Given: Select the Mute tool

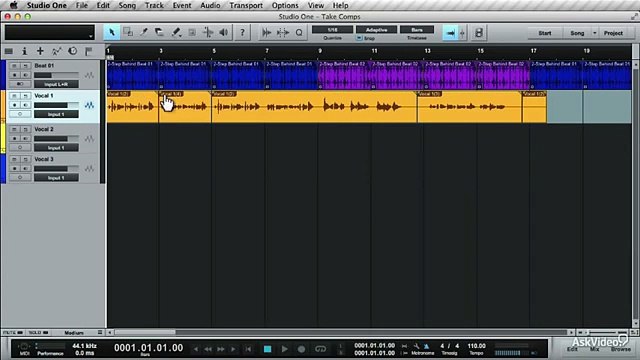Looking at the screenshot, I should (x=192, y=33).
